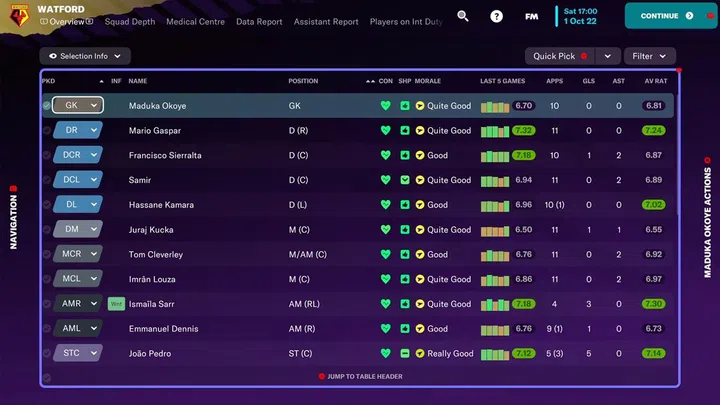Viewport: 720px width, 405px height.
Task: Open the GK position dropdown
Action: click(x=78, y=105)
